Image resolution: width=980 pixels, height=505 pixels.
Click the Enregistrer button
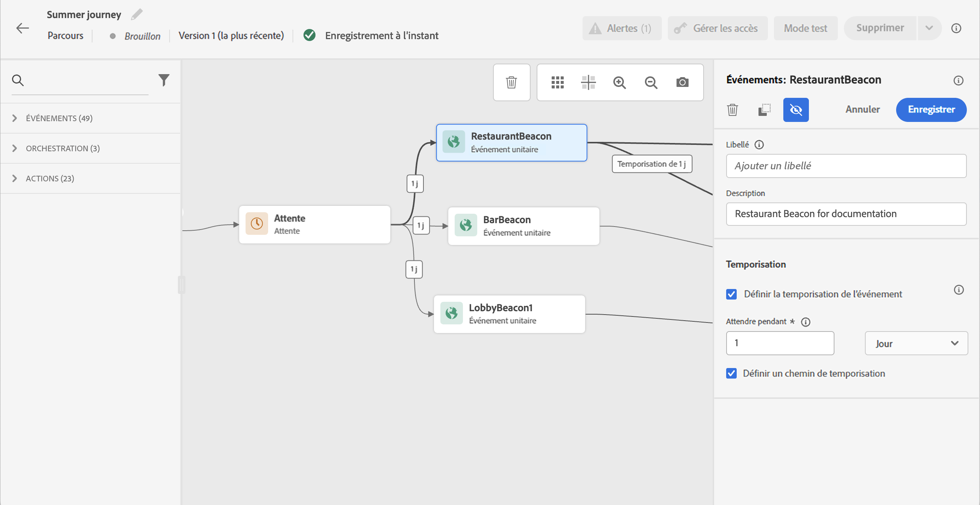931,110
